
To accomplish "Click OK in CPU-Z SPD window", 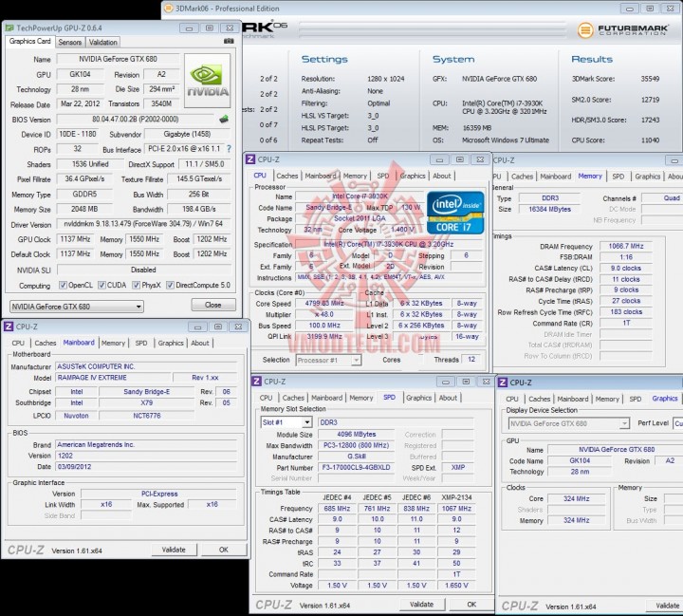I will point(471,605).
